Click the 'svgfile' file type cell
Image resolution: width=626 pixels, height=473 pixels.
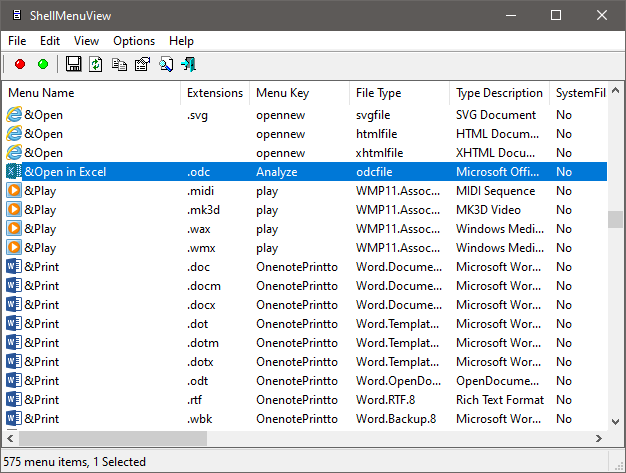[373, 115]
